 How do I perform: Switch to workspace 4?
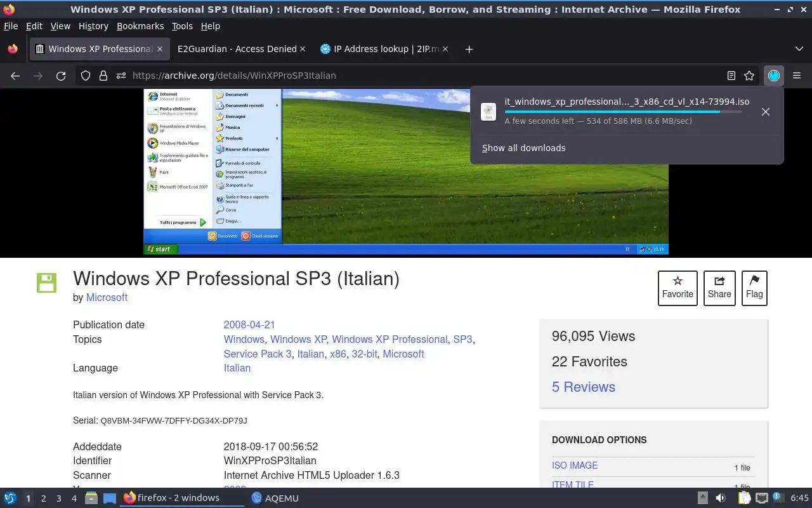click(x=74, y=498)
